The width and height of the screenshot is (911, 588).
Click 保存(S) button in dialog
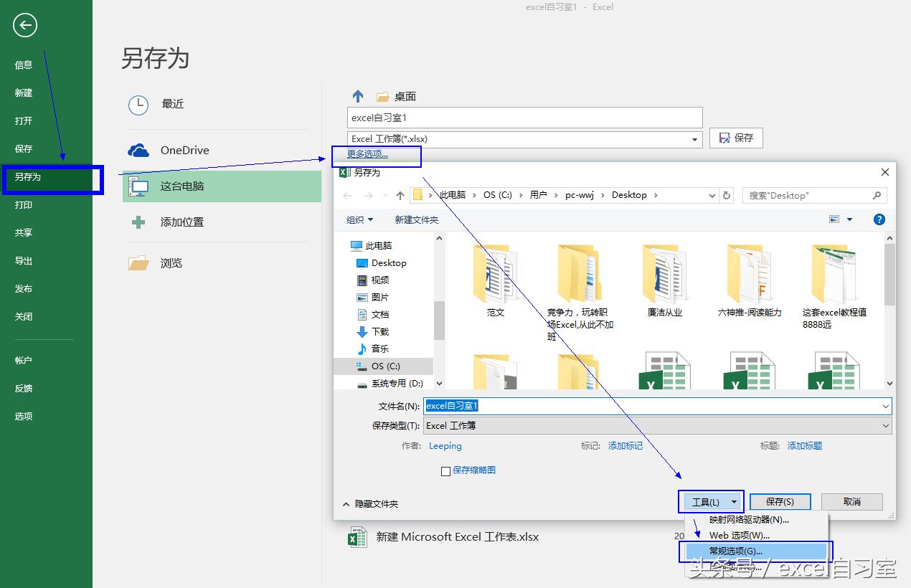pyautogui.click(x=780, y=502)
